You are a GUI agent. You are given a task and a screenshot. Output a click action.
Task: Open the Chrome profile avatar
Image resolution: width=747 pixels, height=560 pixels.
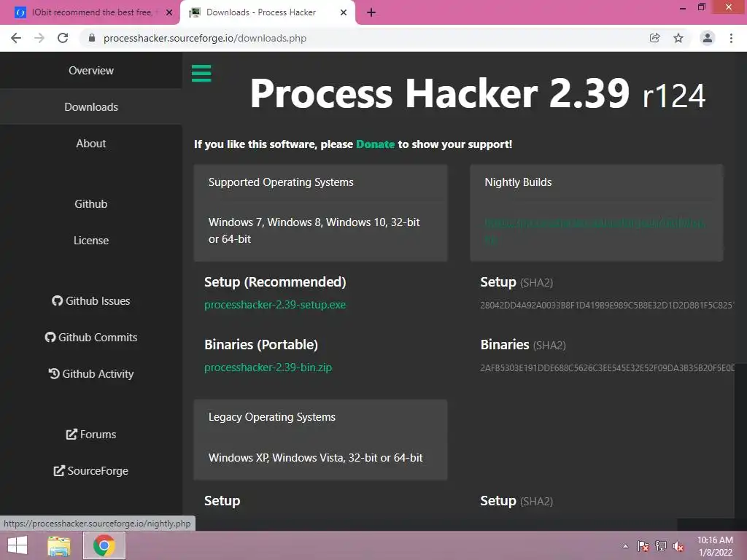[708, 38]
